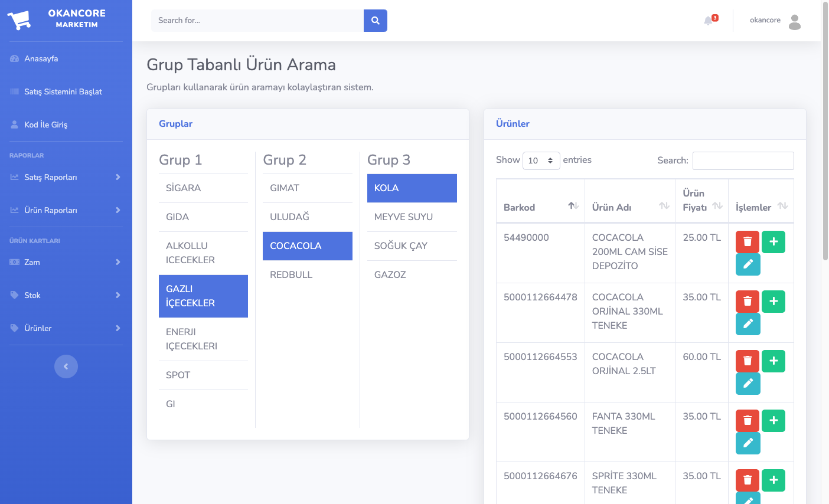Viewport: 829px width, 504px height.
Task: Sort table by Ürün Fiyatı column
Action: pyautogui.click(x=701, y=201)
